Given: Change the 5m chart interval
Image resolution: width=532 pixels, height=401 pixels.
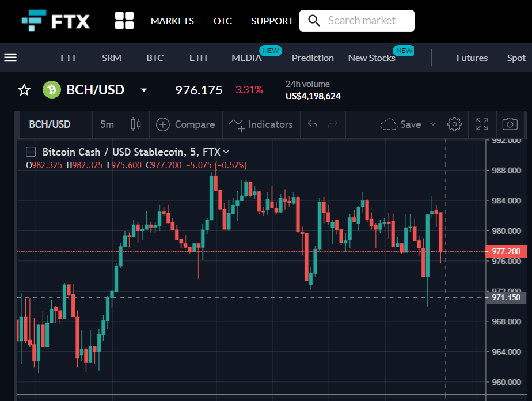Looking at the screenshot, I should (x=107, y=124).
